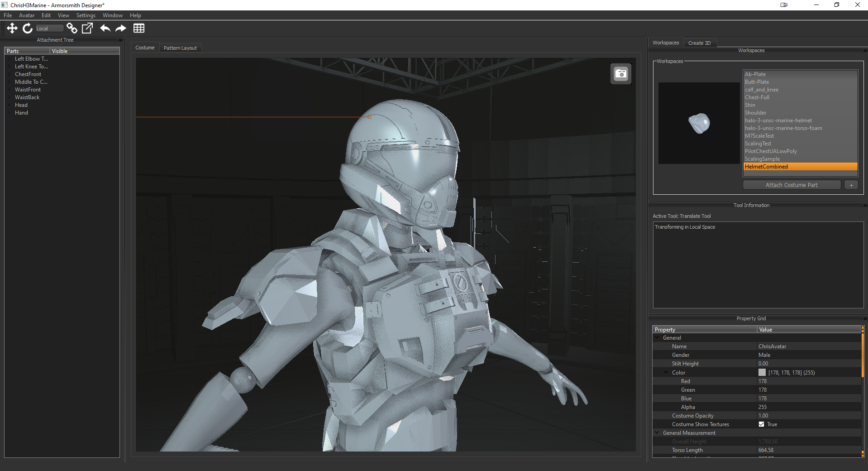Click the Redo arrow icon

click(x=120, y=28)
